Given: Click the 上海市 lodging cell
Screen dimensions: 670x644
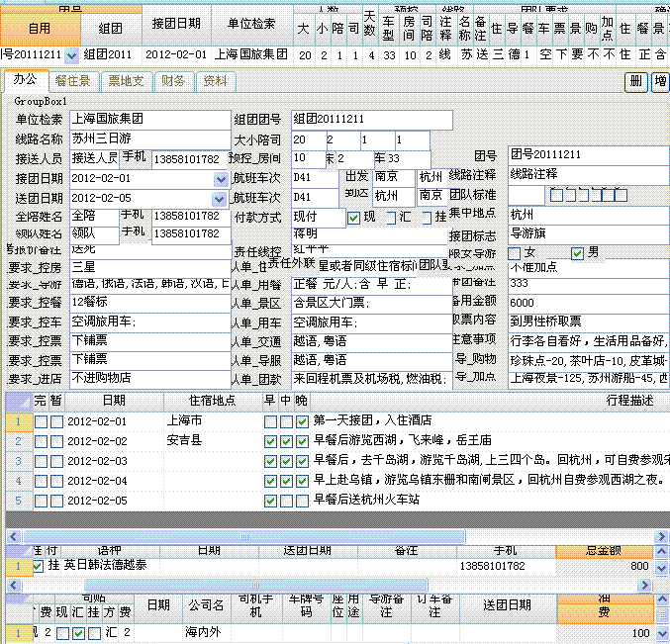Looking at the screenshot, I should [213, 421].
